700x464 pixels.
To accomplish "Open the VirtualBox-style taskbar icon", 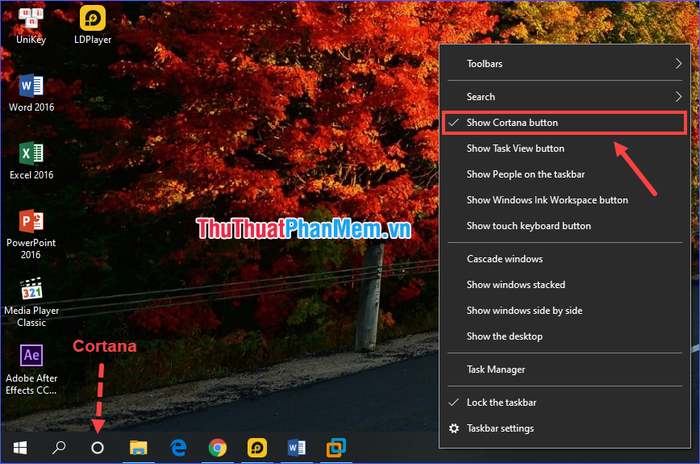I will (x=336, y=447).
